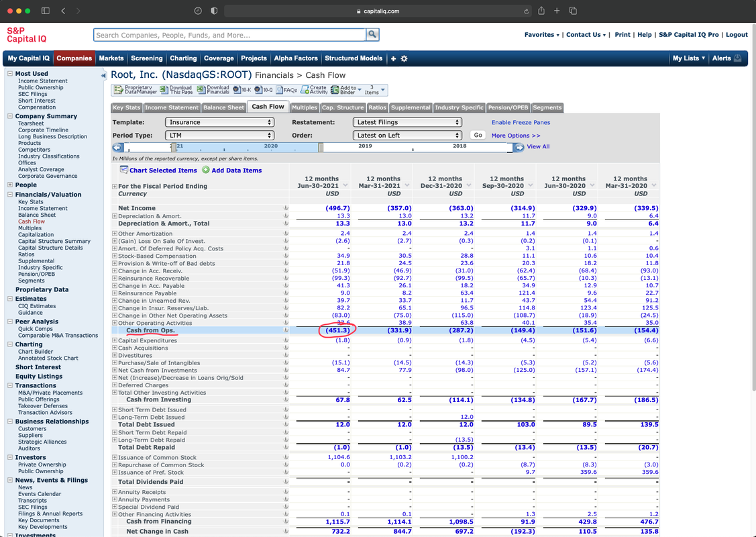756x537 pixels.
Task: Open the Period Type dropdown showing LTM
Action: (x=220, y=135)
